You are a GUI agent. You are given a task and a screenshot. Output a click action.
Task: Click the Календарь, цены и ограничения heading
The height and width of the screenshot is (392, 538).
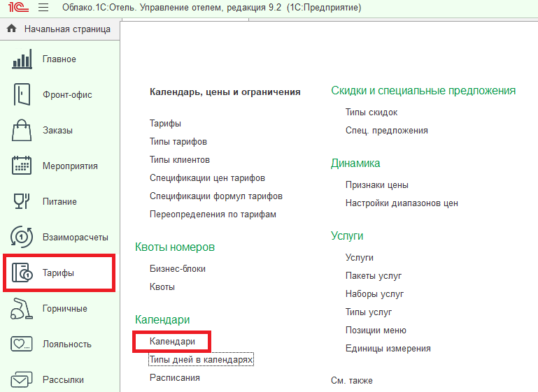tap(225, 92)
